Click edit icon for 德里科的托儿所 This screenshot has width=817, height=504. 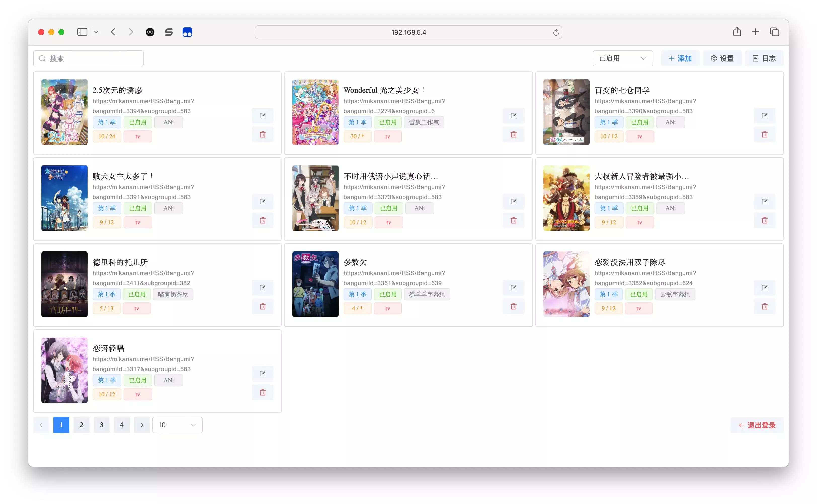262,288
